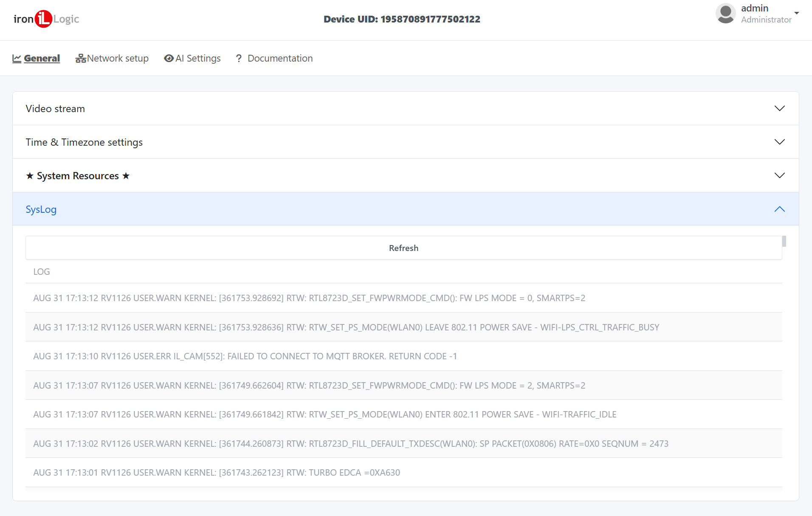Click the General chart icon
This screenshot has width=812, height=516.
pyautogui.click(x=17, y=59)
